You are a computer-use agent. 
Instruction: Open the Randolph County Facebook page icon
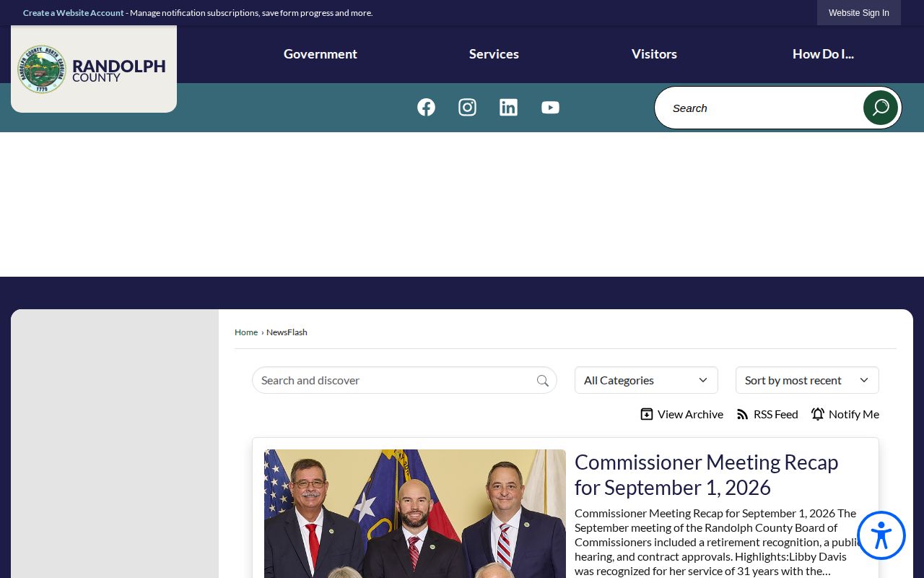point(426,108)
